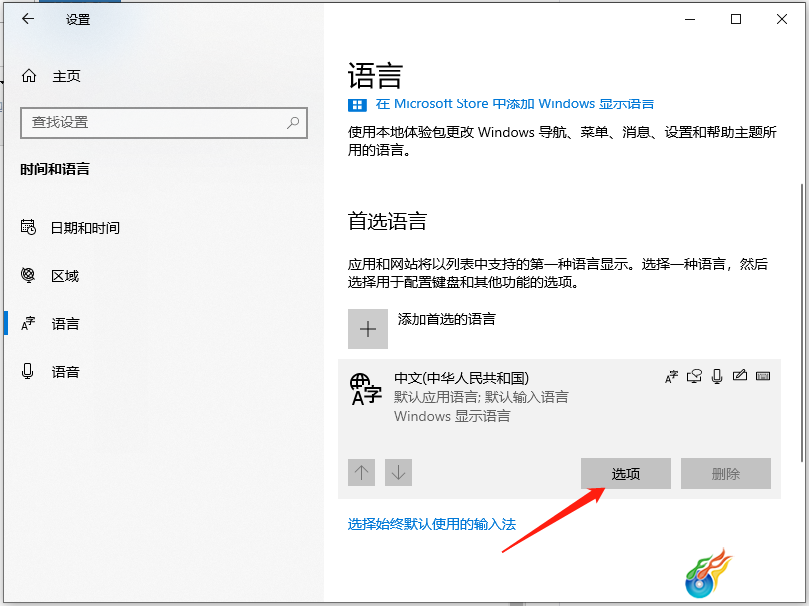The height and width of the screenshot is (606, 809).
Task: Click the handwriting feature icon
Action: coord(739,375)
